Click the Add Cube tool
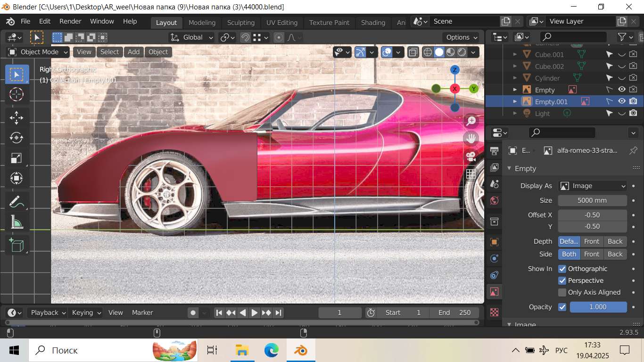The height and width of the screenshot is (362, 644). point(17,245)
